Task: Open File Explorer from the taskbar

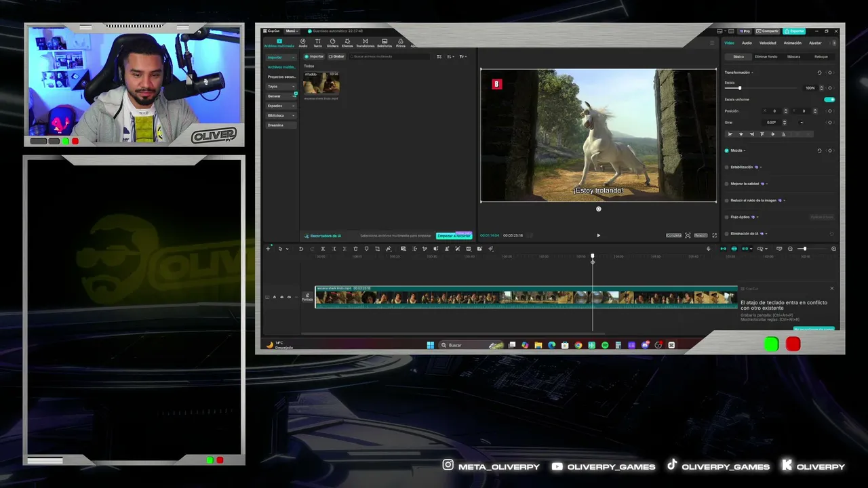Action: (x=538, y=345)
